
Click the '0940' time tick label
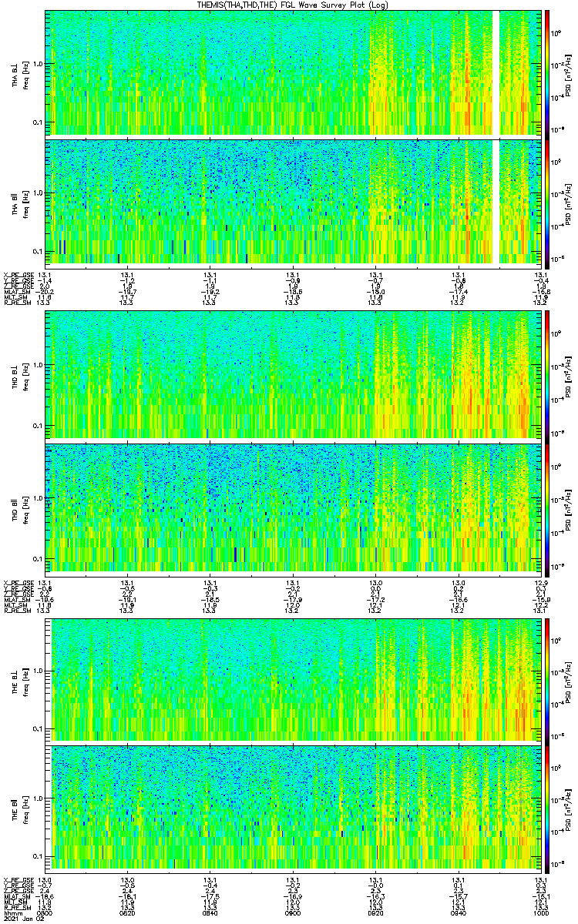(458, 913)
